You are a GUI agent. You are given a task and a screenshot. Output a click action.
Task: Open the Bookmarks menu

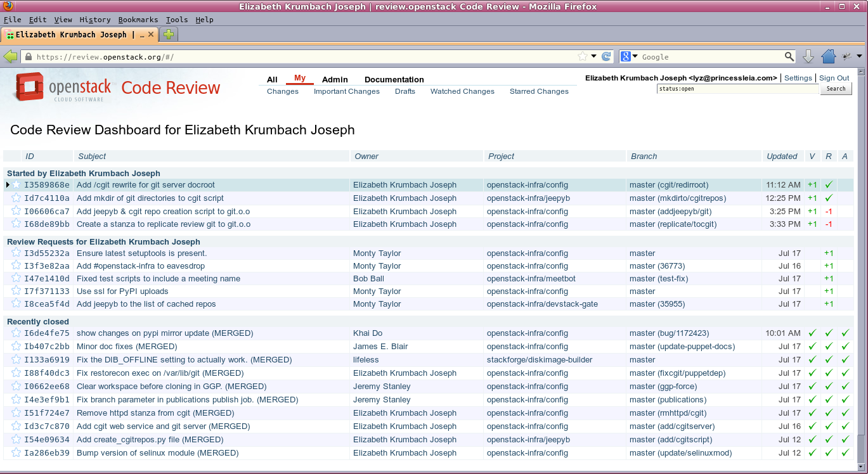[x=138, y=20]
